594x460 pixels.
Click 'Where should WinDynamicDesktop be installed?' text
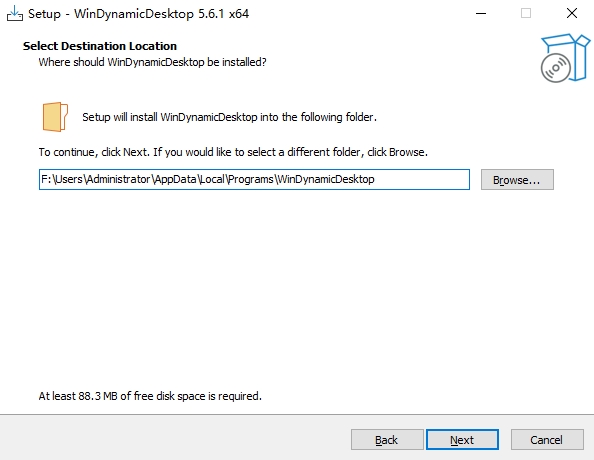point(152,62)
